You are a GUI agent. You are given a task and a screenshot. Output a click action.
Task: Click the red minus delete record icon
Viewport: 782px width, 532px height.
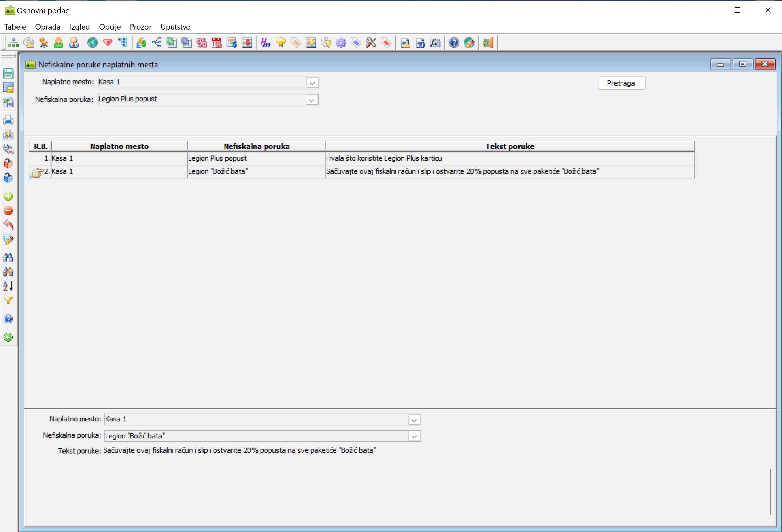click(8, 211)
